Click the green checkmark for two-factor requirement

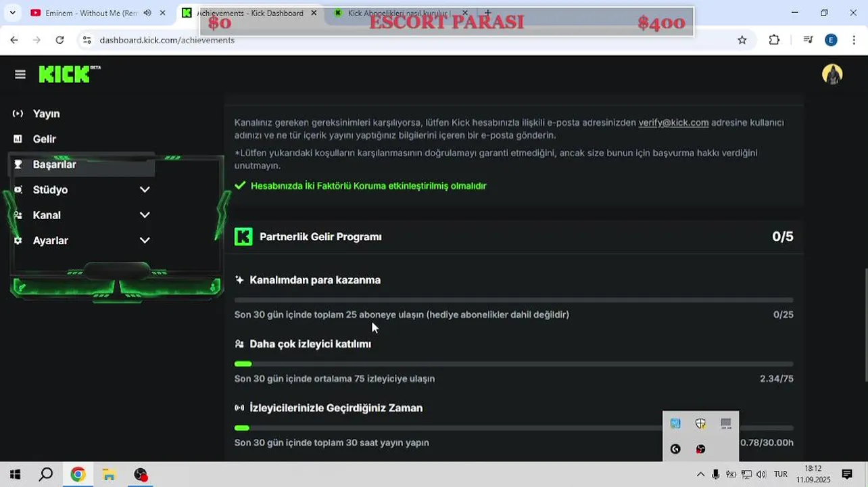[240, 185]
